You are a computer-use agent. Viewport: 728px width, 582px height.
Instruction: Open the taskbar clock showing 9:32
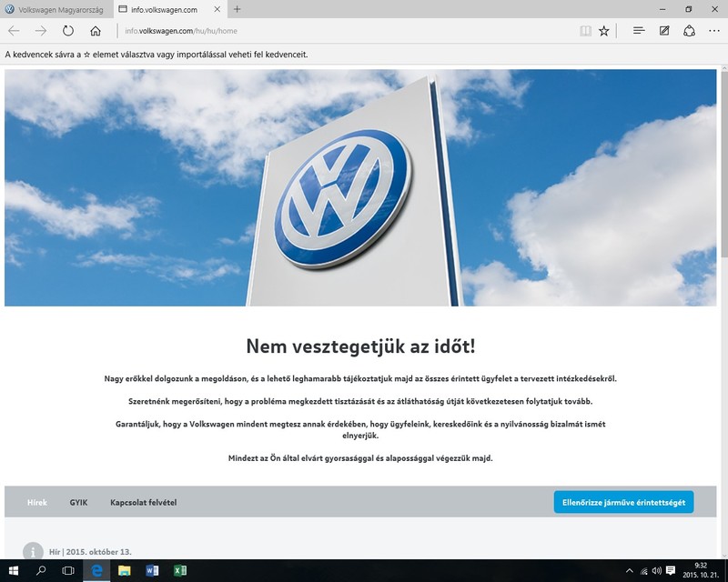click(701, 570)
